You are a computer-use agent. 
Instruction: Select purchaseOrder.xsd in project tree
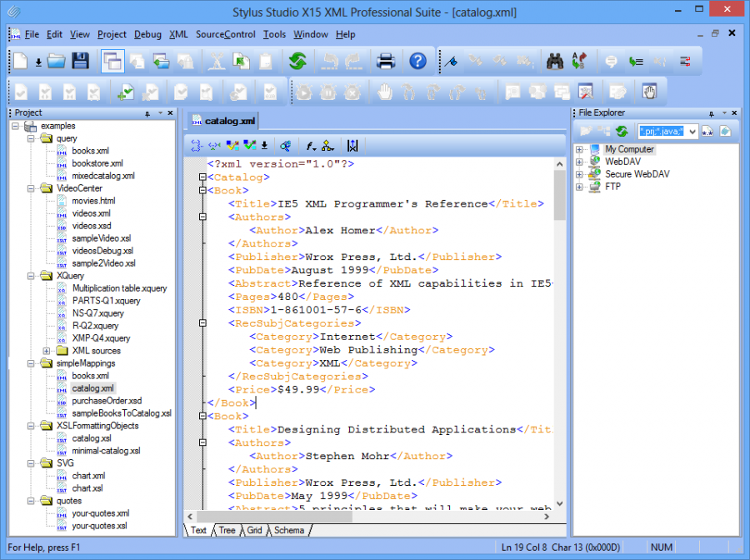[x=106, y=401]
